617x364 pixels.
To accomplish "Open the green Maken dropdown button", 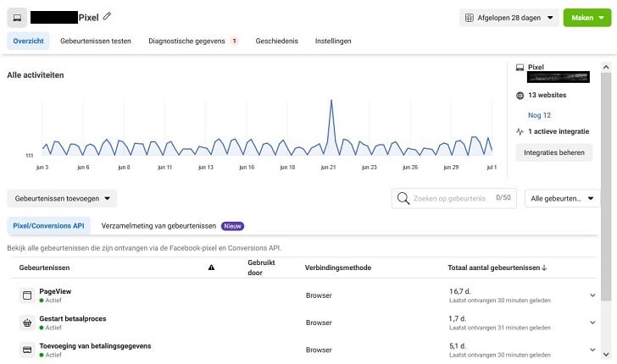I will pos(587,18).
